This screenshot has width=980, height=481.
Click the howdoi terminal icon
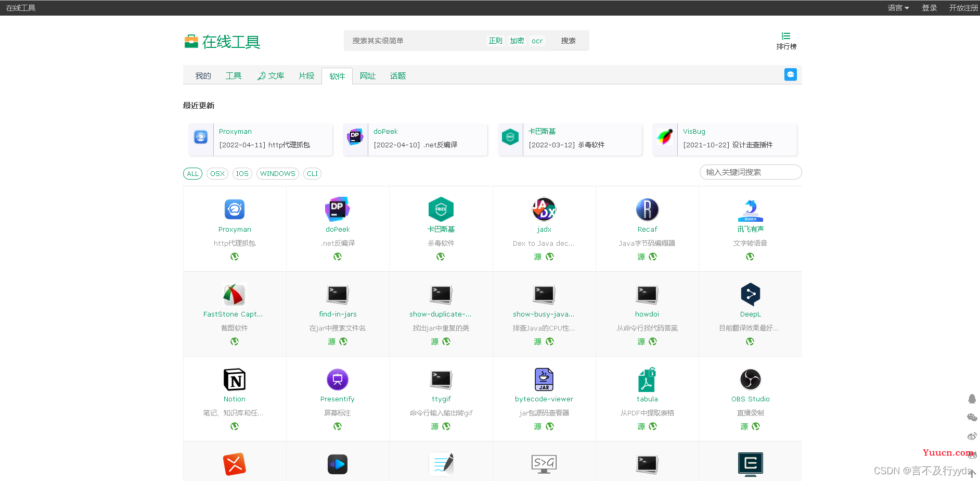click(647, 295)
